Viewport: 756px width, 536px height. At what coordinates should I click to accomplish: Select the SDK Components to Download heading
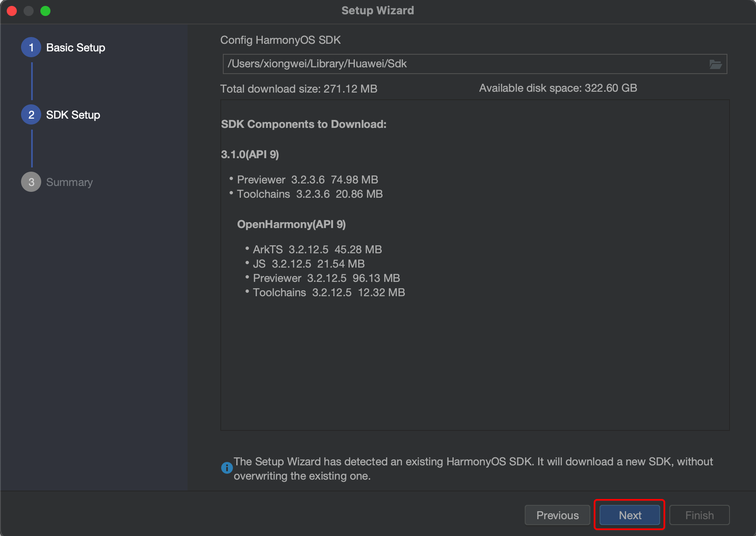pyautogui.click(x=304, y=124)
